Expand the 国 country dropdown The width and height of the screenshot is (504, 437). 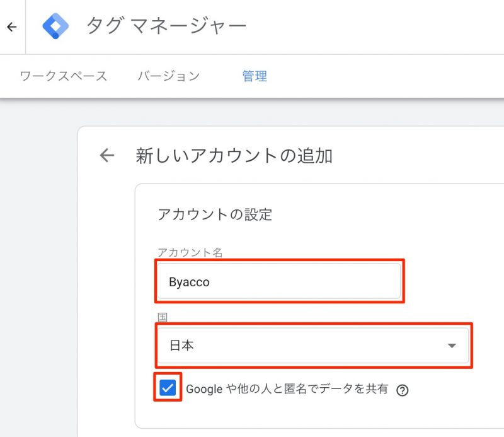point(313,346)
